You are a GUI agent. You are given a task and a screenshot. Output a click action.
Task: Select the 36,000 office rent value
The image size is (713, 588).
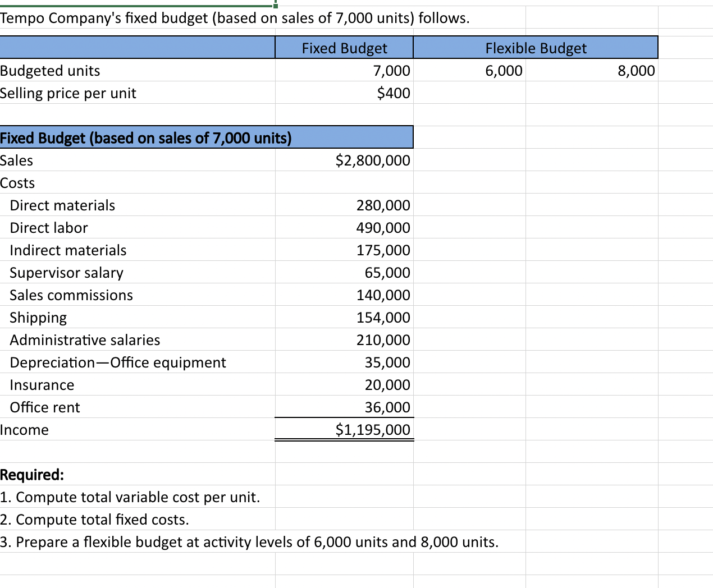pos(344,407)
